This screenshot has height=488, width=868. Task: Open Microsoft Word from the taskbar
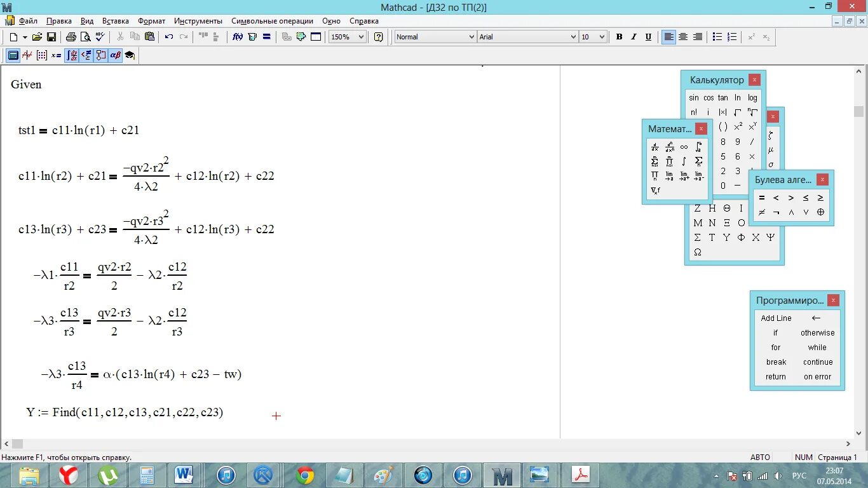[184, 475]
